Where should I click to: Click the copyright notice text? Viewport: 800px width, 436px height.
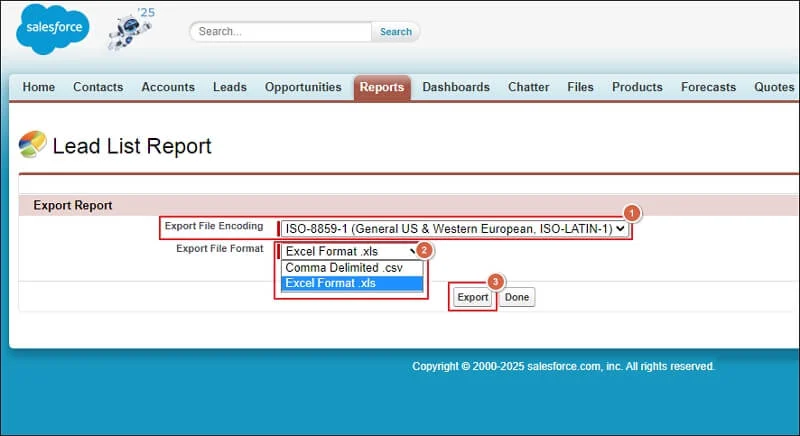563,366
